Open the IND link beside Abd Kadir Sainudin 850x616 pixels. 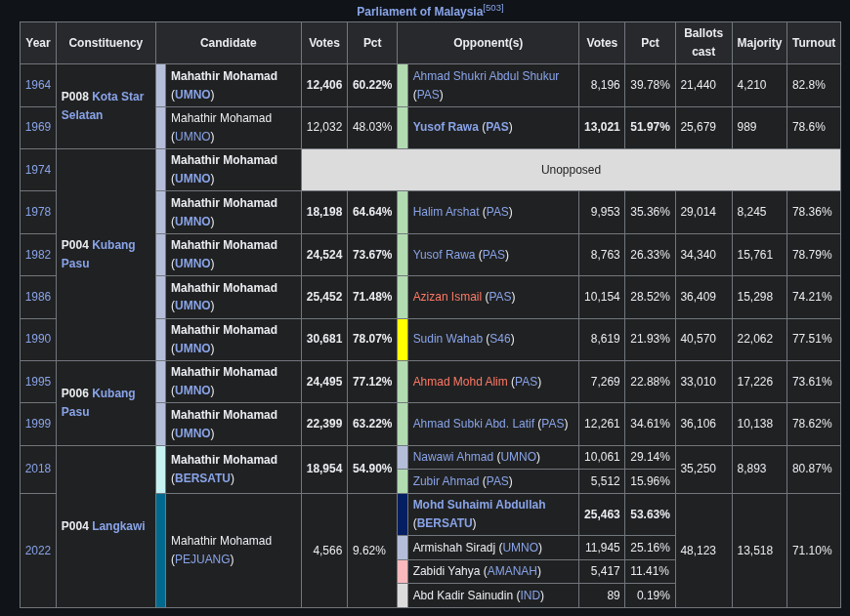click(x=530, y=595)
